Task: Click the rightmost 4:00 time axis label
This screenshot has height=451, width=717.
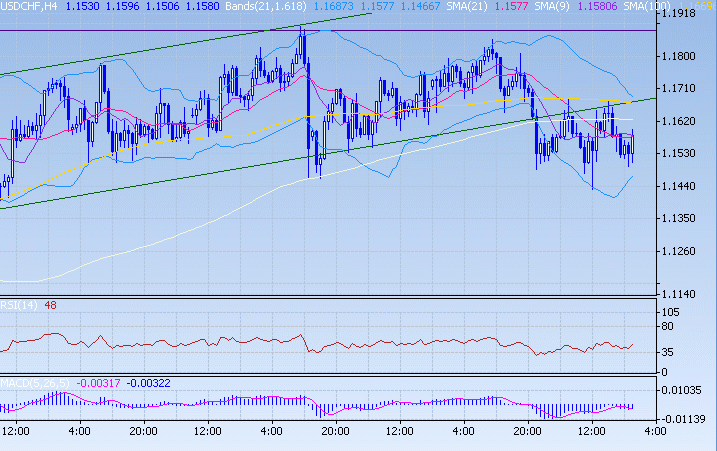Action: (655, 431)
